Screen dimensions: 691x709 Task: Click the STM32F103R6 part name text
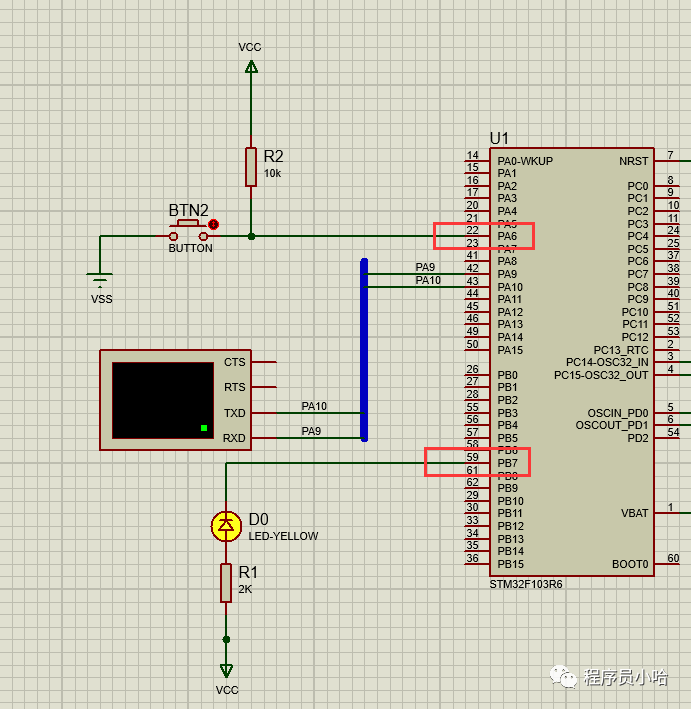[x=525, y=584]
